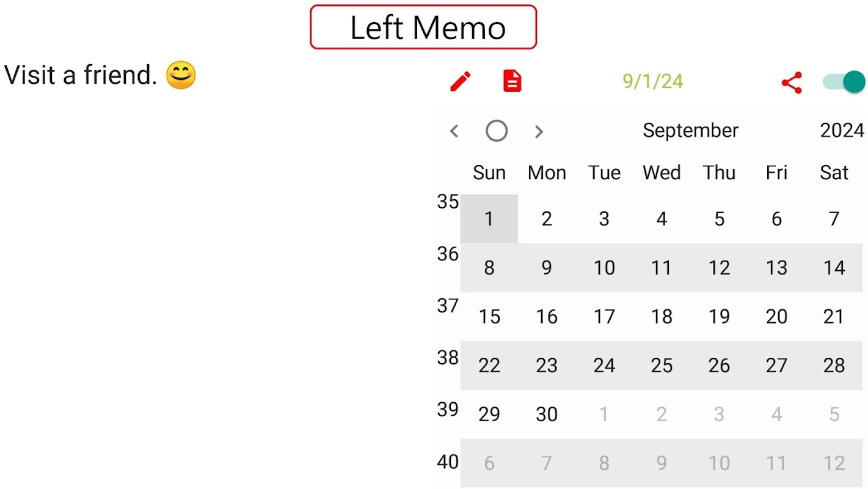Click the red pencil edit icon
The height and width of the screenshot is (489, 868).
(x=461, y=81)
